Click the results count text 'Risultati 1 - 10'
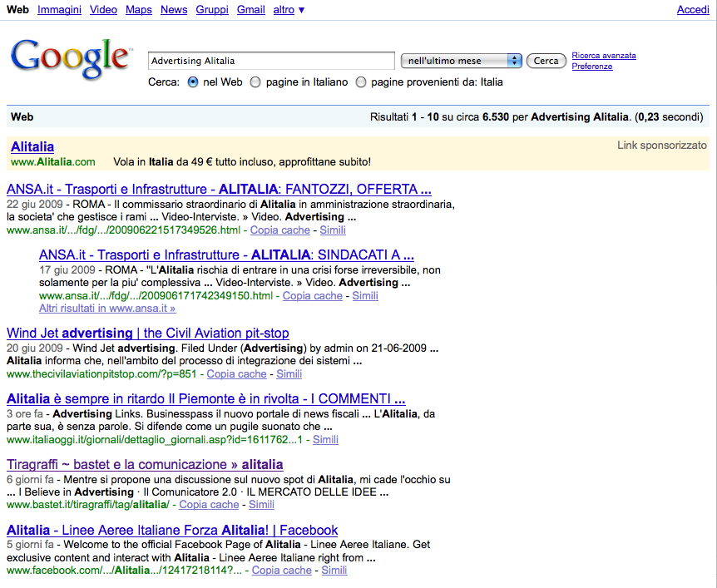Screen dimensions: 717x588 404,117
